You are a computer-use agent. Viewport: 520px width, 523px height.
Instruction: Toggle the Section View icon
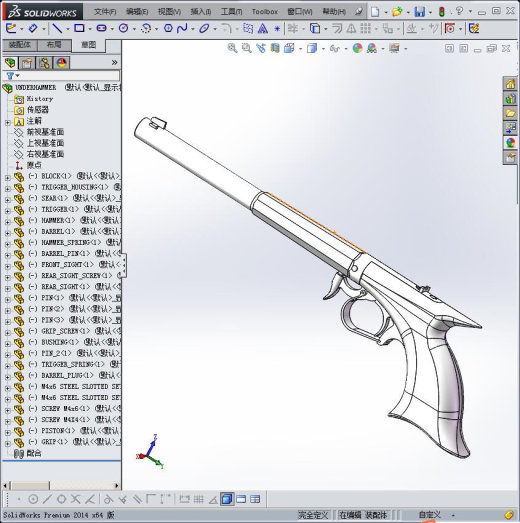275,48
